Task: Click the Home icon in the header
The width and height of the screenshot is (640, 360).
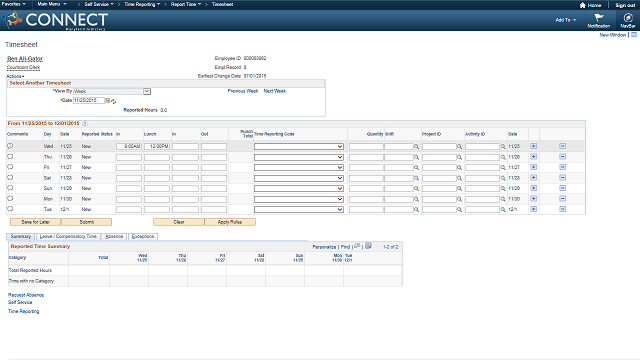Action: click(x=582, y=5)
